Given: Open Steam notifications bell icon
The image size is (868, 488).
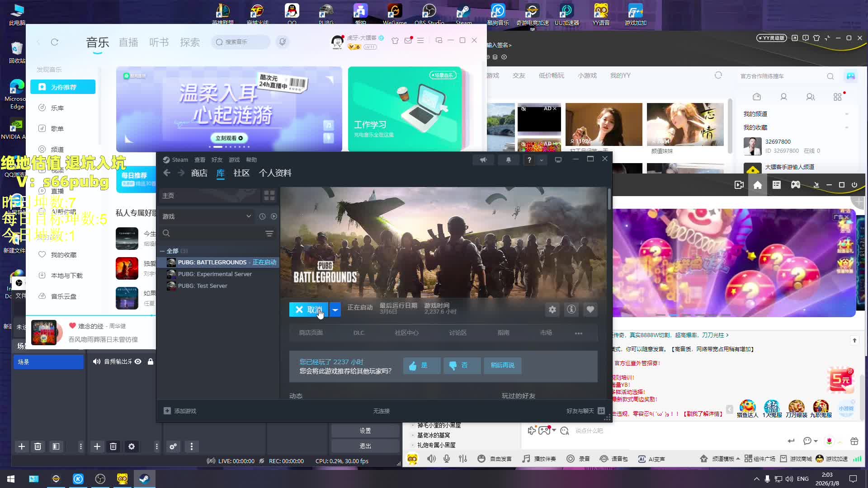Looking at the screenshot, I should tap(508, 160).
